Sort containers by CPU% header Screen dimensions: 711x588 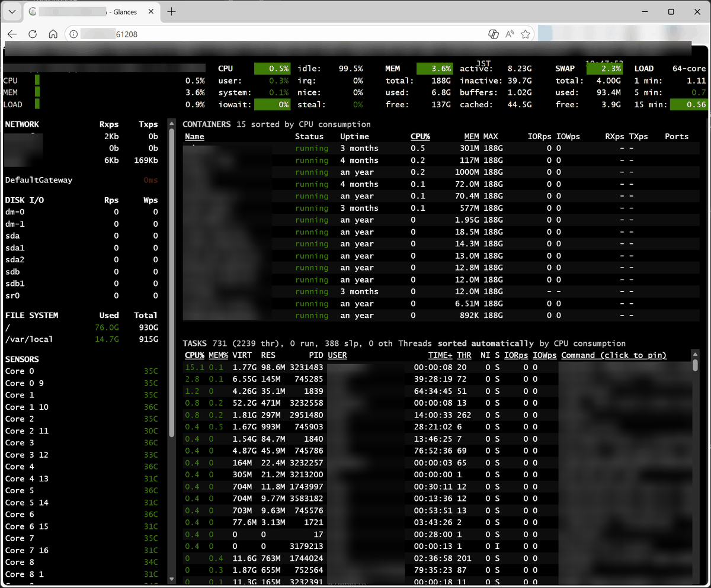tap(420, 136)
